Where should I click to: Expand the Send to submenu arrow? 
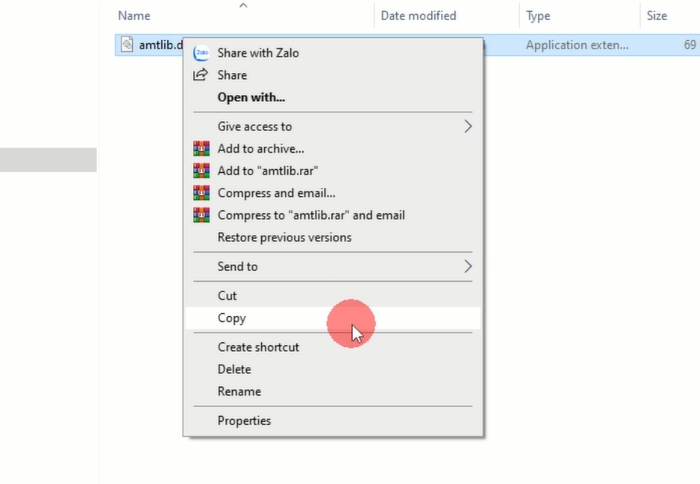coord(467,267)
